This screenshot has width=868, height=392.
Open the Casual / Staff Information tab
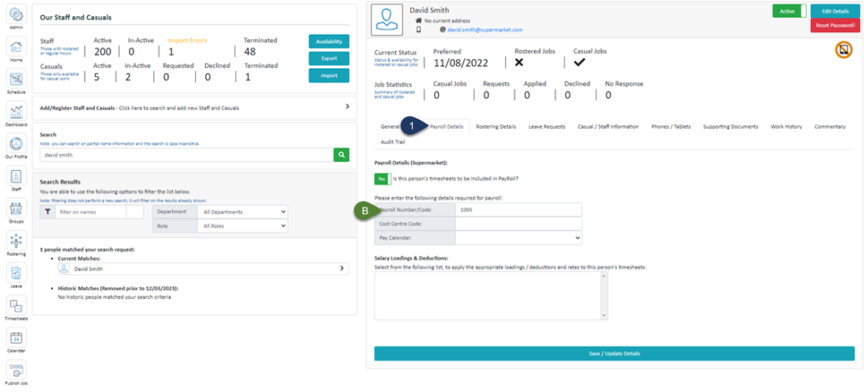609,127
